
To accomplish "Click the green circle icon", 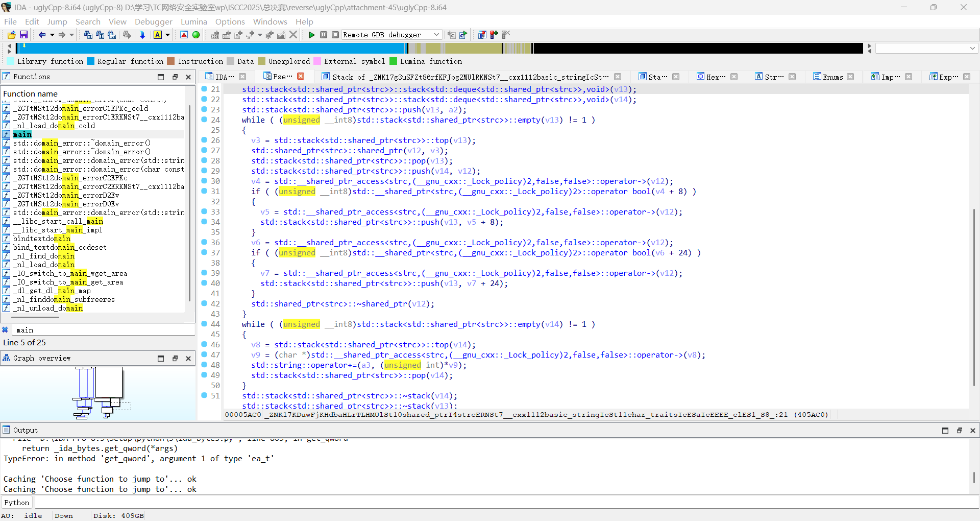I will point(196,35).
